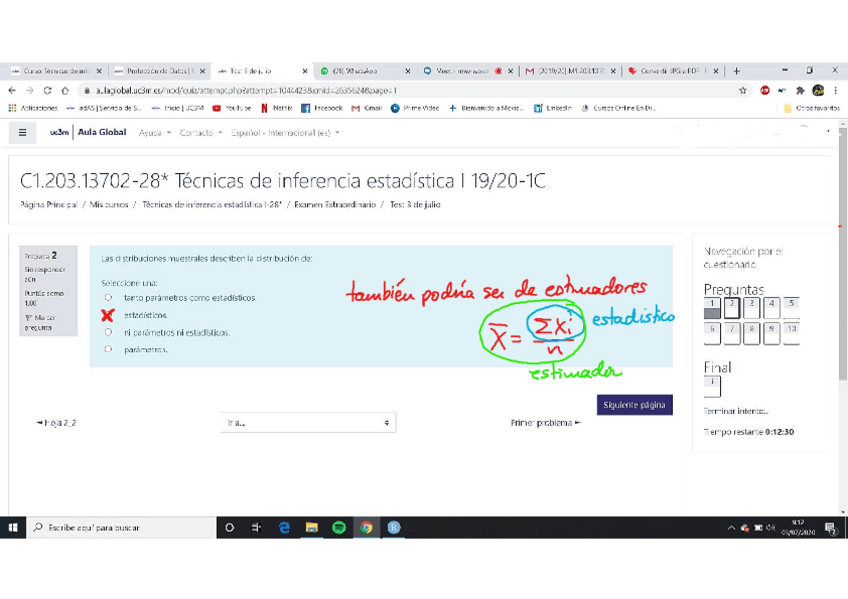The image size is (848, 599).
Task: Launch Edge from the taskbar
Action: [284, 528]
